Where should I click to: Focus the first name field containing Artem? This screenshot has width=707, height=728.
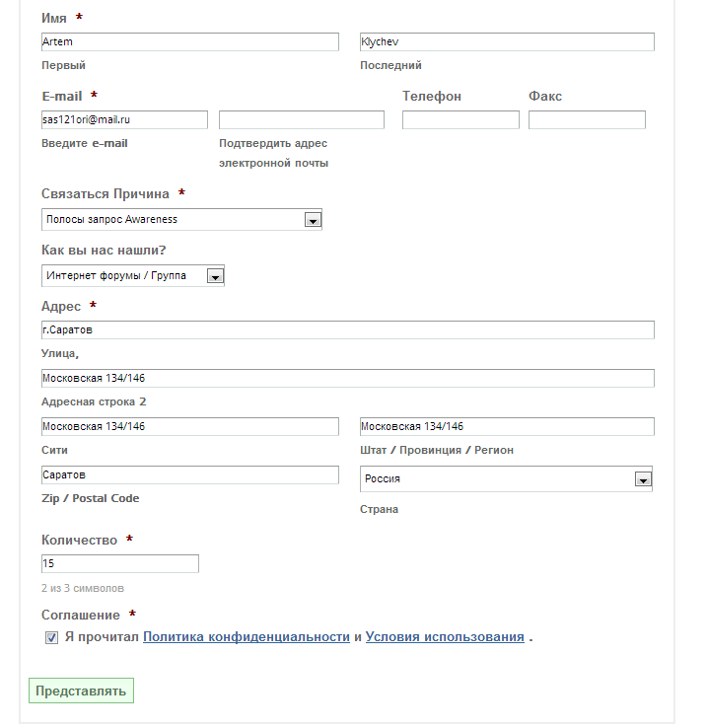pos(190,41)
